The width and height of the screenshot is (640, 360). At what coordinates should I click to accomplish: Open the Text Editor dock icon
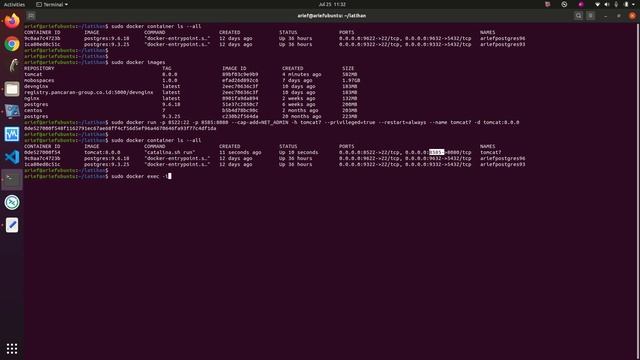12,225
